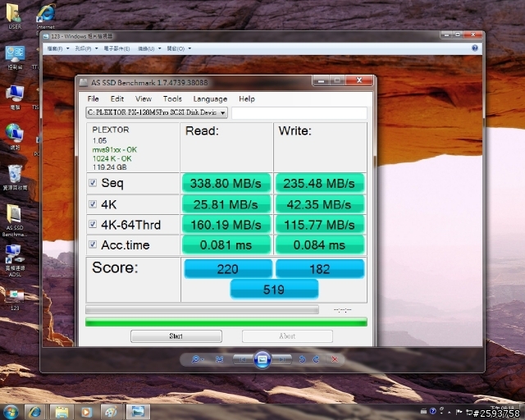
Task: Open the zoom magnifier in Photo Viewer
Action: [x=197, y=359]
